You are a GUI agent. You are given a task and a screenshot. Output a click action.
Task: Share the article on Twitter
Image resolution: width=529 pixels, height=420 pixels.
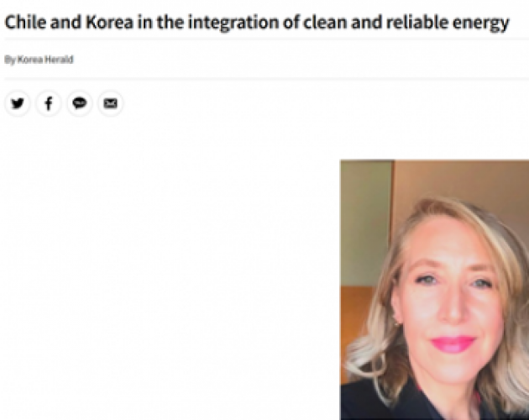(18, 103)
